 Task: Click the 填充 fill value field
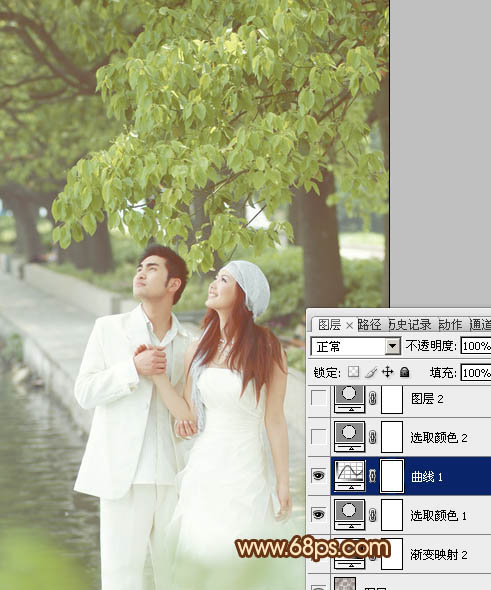pyautogui.click(x=476, y=373)
